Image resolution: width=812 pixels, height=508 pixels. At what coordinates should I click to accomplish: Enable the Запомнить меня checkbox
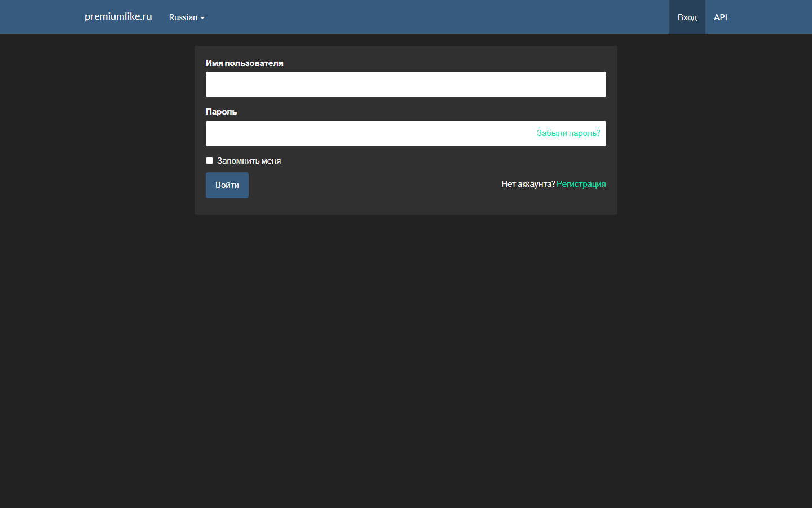[209, 161]
